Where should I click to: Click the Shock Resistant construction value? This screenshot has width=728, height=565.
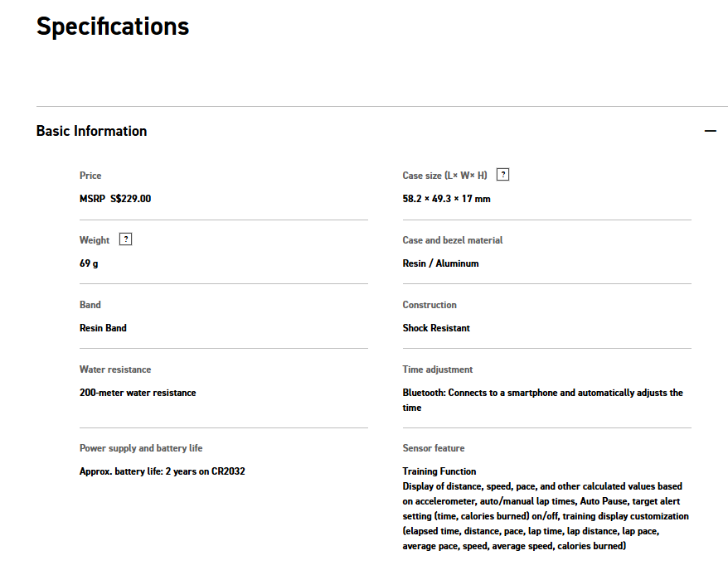(436, 328)
